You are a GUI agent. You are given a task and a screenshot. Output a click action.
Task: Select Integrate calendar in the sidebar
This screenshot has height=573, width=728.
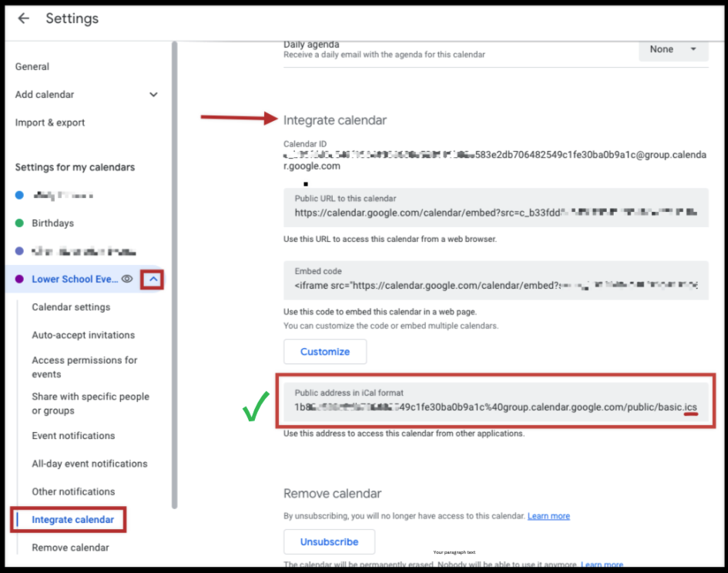click(x=72, y=520)
